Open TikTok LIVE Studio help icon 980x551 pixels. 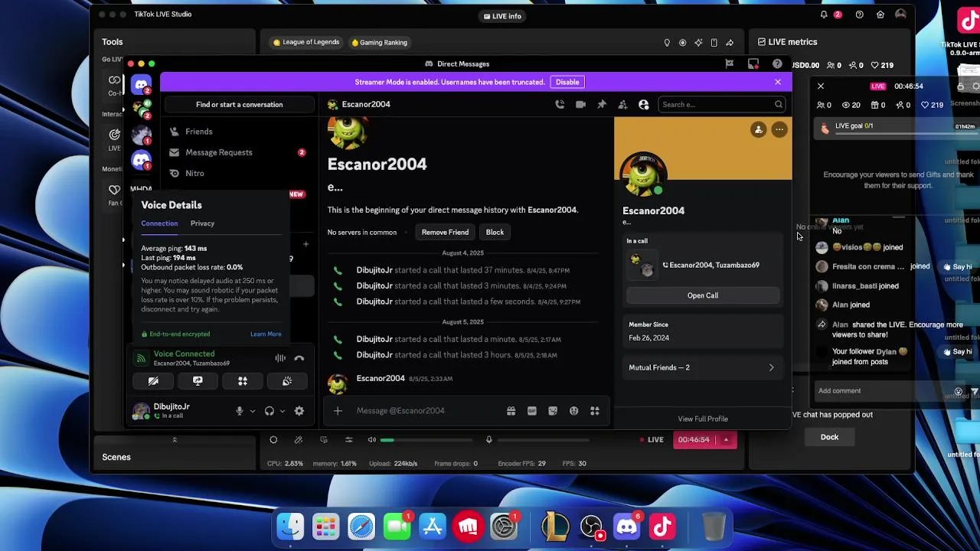tap(860, 15)
